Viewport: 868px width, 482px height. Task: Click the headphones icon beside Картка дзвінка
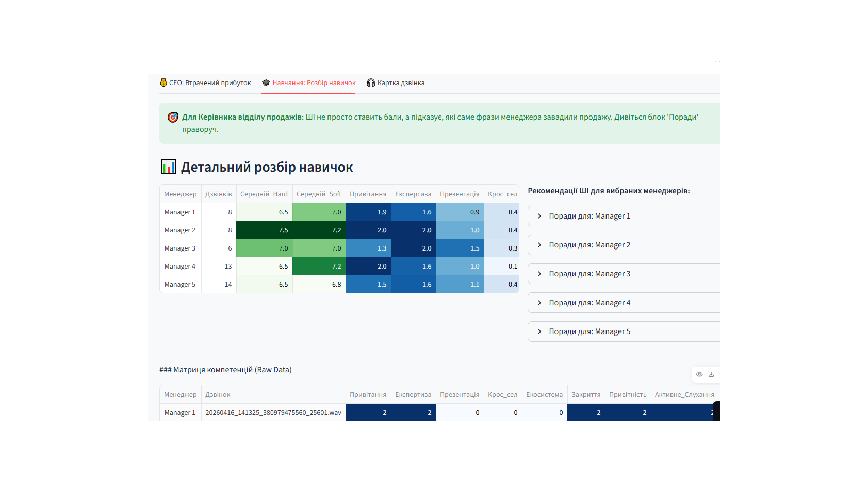(x=371, y=82)
